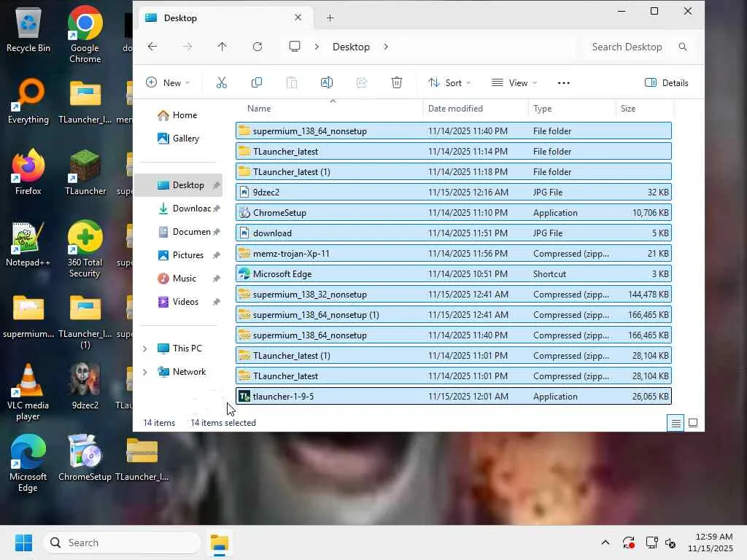Refresh the Desktop folder view

258,47
